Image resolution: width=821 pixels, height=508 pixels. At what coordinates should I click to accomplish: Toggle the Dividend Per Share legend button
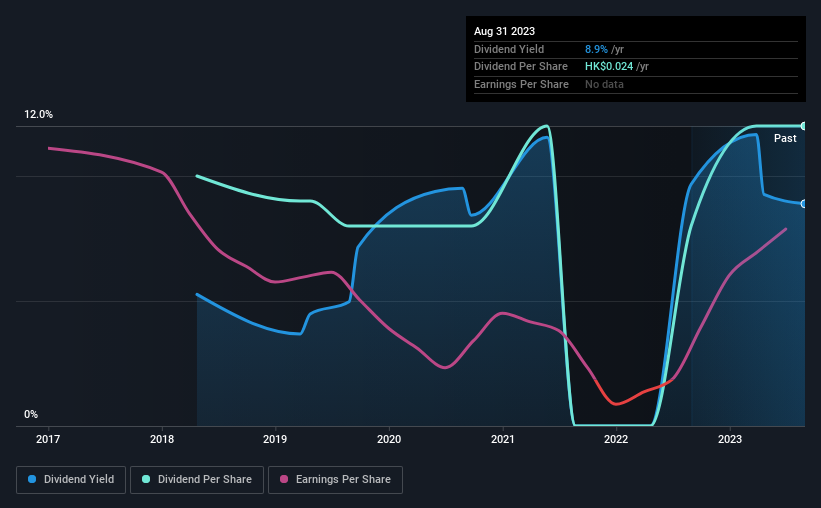pyautogui.click(x=197, y=479)
